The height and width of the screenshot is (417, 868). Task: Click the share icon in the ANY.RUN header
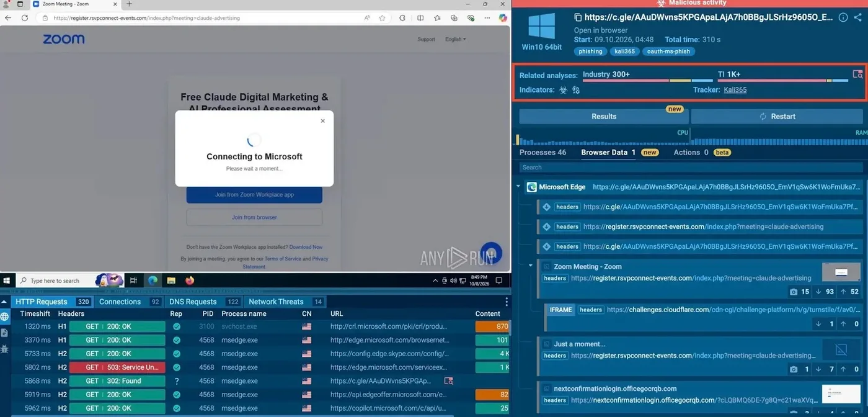858,17
